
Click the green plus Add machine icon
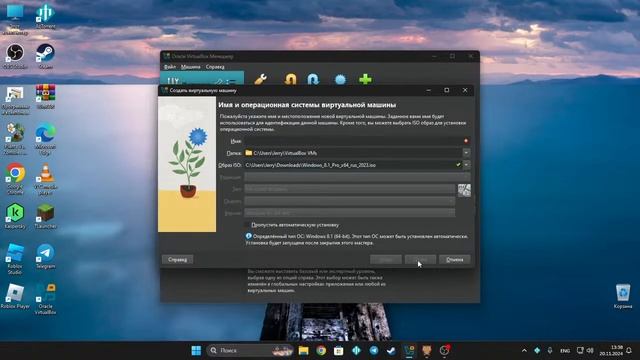point(365,79)
